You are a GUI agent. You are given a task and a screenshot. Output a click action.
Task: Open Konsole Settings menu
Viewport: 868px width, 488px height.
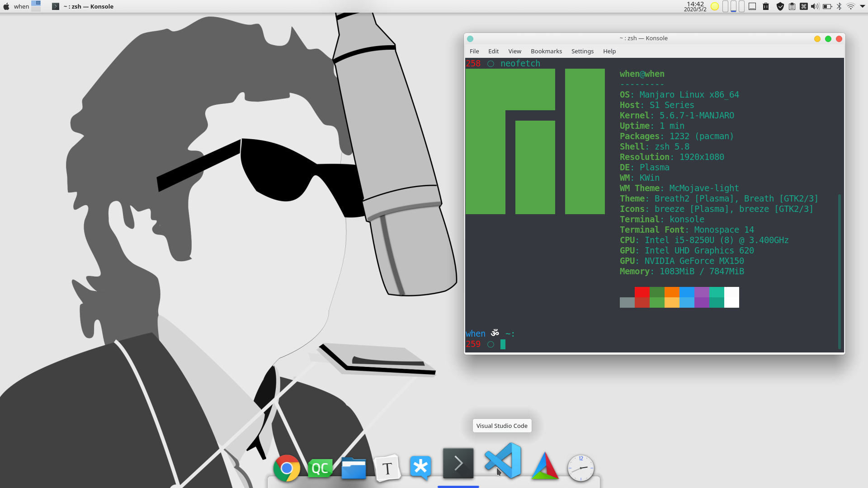click(x=582, y=51)
